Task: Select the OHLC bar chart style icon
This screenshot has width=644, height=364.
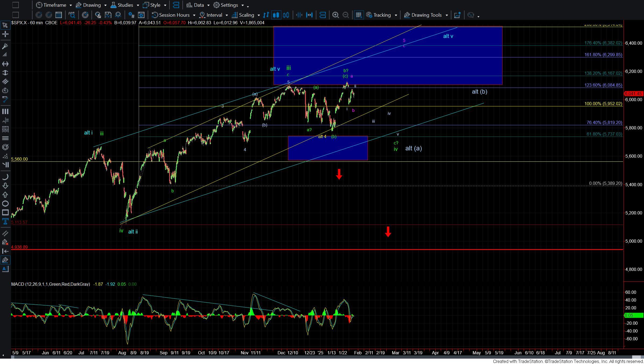Action: click(266, 15)
